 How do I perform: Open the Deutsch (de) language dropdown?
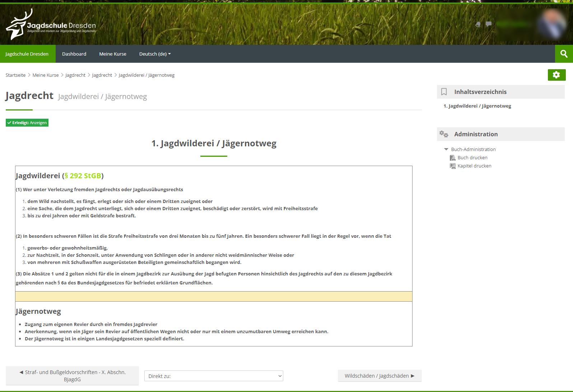[155, 54]
